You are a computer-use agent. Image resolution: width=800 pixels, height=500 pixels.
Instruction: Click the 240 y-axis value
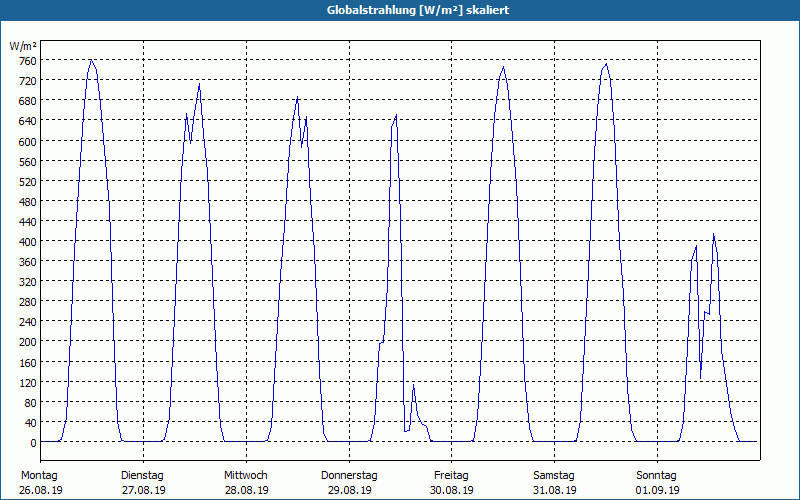pos(28,322)
